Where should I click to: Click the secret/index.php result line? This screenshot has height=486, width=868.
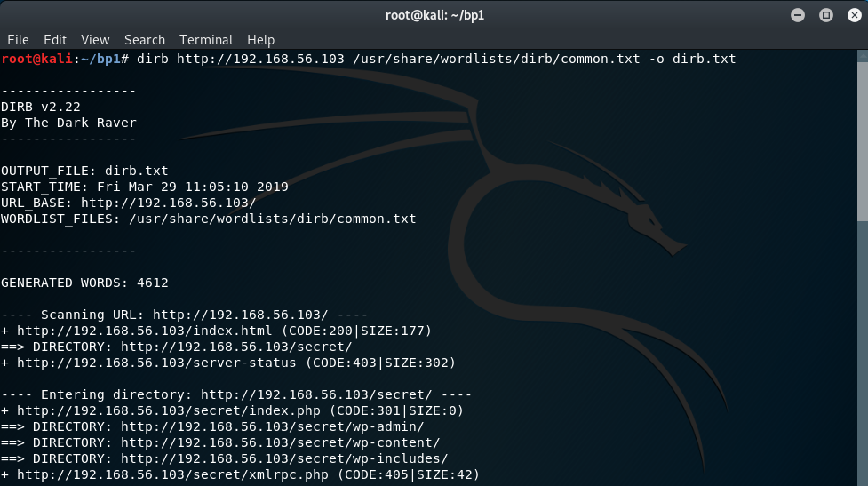(232, 410)
